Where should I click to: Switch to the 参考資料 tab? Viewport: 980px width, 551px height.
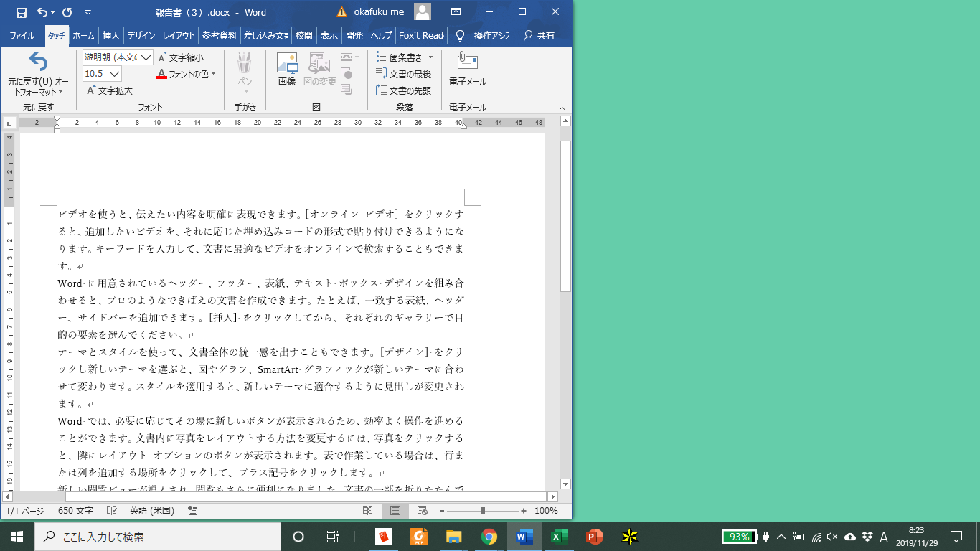[220, 35]
